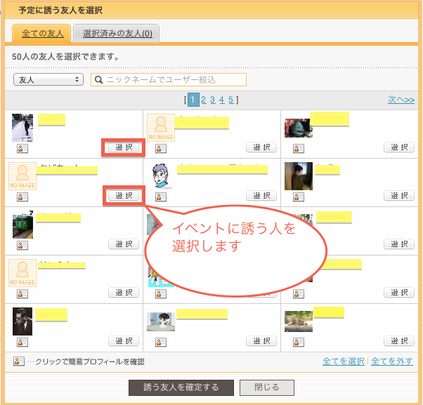Go to page 4 of friends
Image resolution: width=423 pixels, height=405 pixels.
pyautogui.click(x=222, y=100)
